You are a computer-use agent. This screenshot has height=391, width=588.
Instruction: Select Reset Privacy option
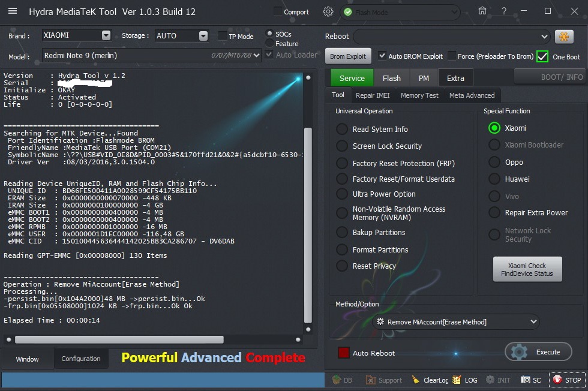pyautogui.click(x=342, y=266)
